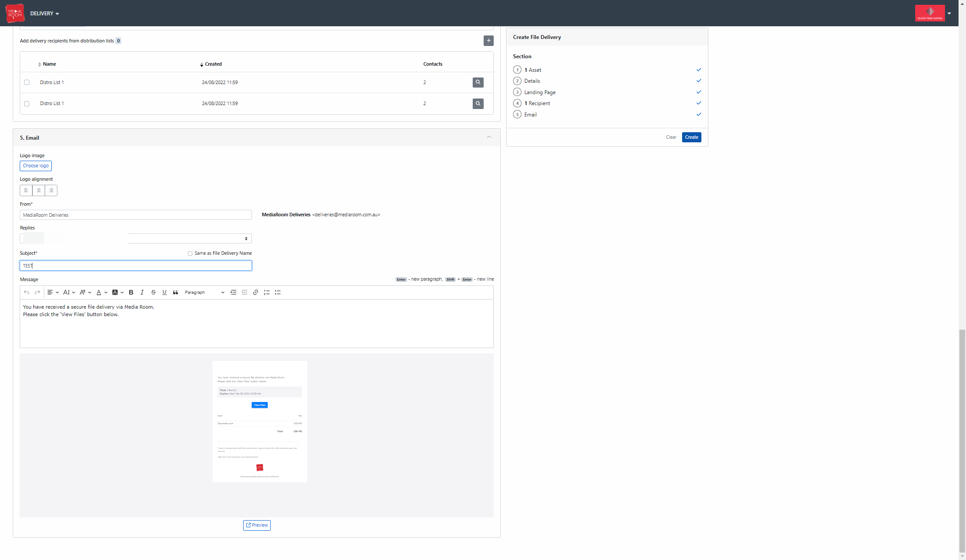The width and height of the screenshot is (966, 560).
Task: Insert a link in message
Action: [x=255, y=292]
